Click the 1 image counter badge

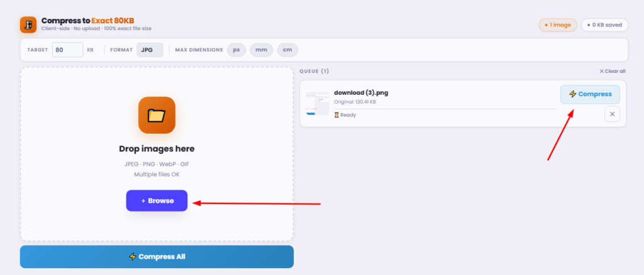coord(558,25)
